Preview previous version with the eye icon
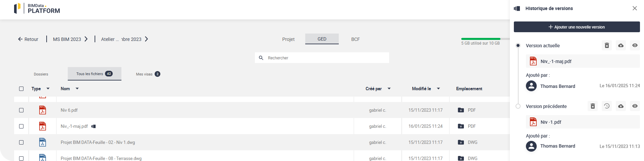This screenshot has height=161, width=644. (635, 106)
